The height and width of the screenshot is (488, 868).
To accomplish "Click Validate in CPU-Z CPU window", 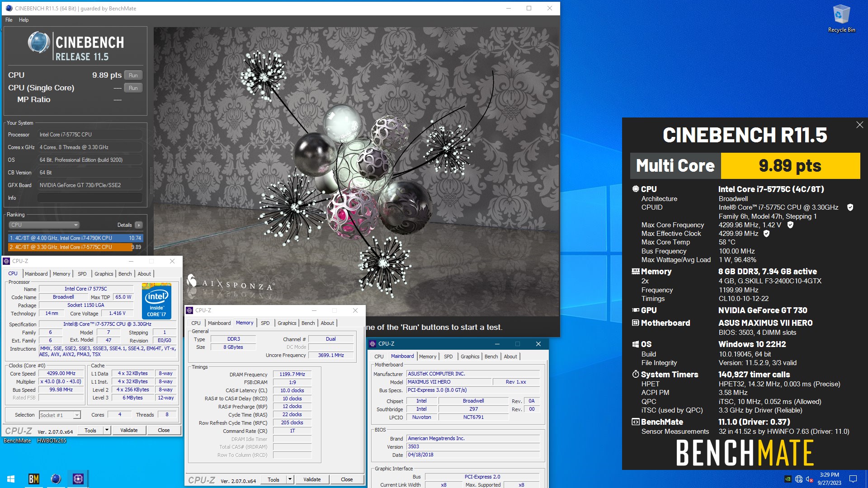I will pyautogui.click(x=129, y=430).
